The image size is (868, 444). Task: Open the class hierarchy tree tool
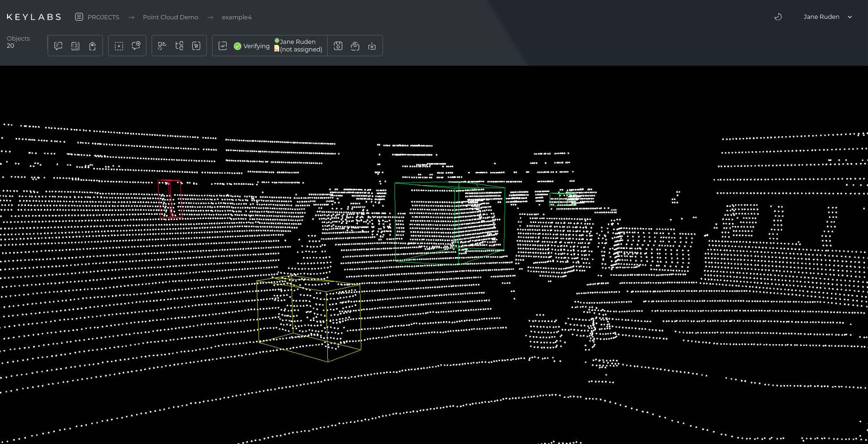[x=179, y=45]
